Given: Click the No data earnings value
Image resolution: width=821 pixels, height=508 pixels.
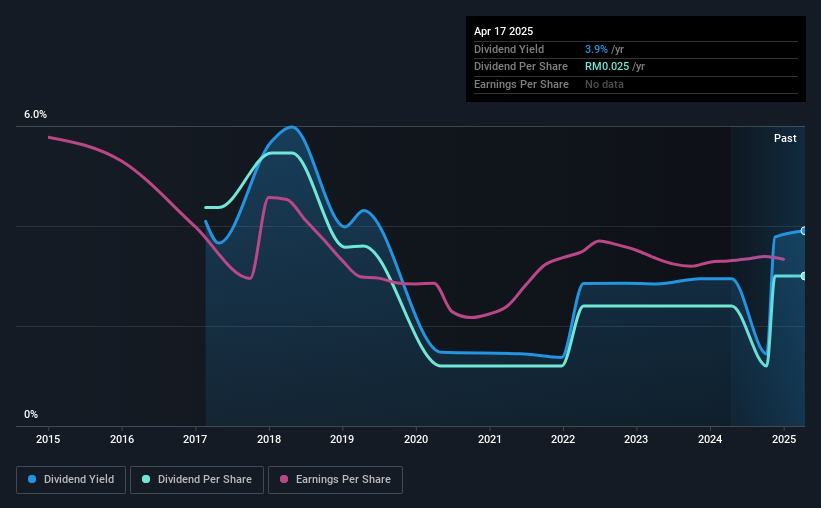Looking at the screenshot, I should tap(604, 84).
